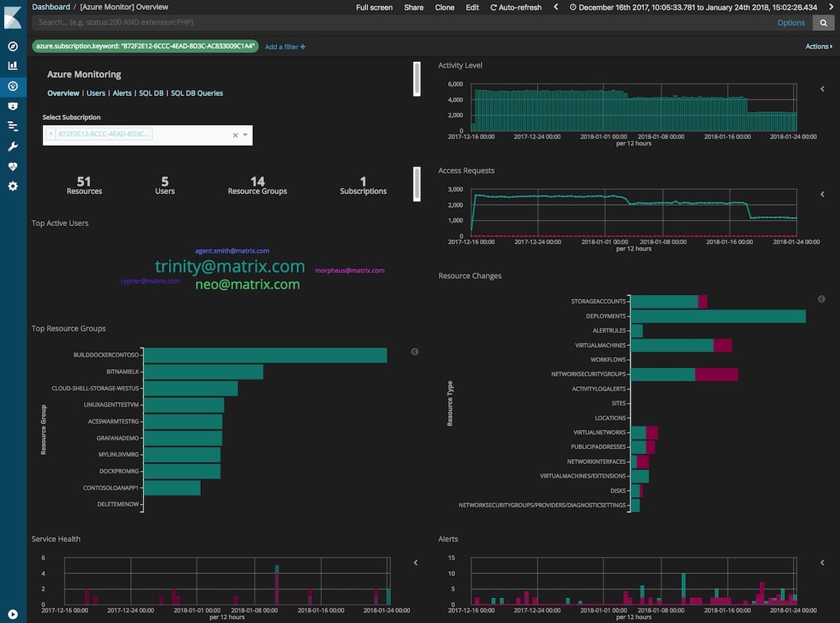Open the SQL DB Queries link

(x=197, y=93)
